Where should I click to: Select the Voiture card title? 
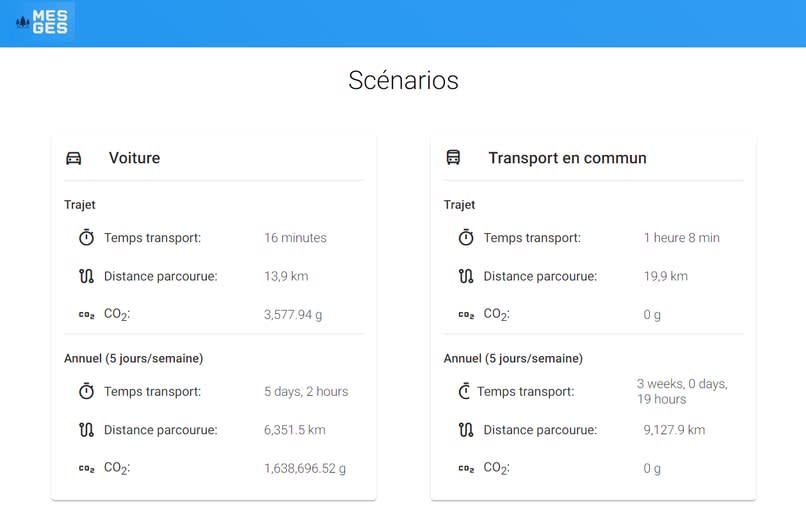click(x=134, y=158)
